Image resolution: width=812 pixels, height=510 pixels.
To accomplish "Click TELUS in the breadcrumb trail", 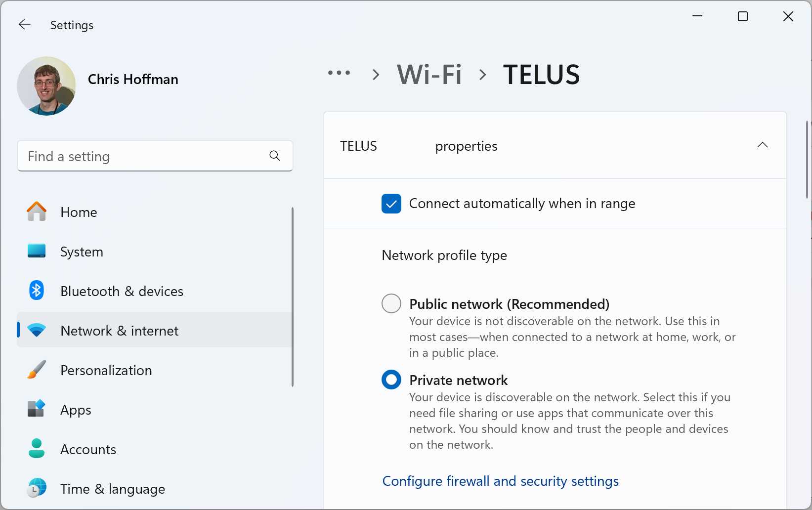I will pos(541,74).
